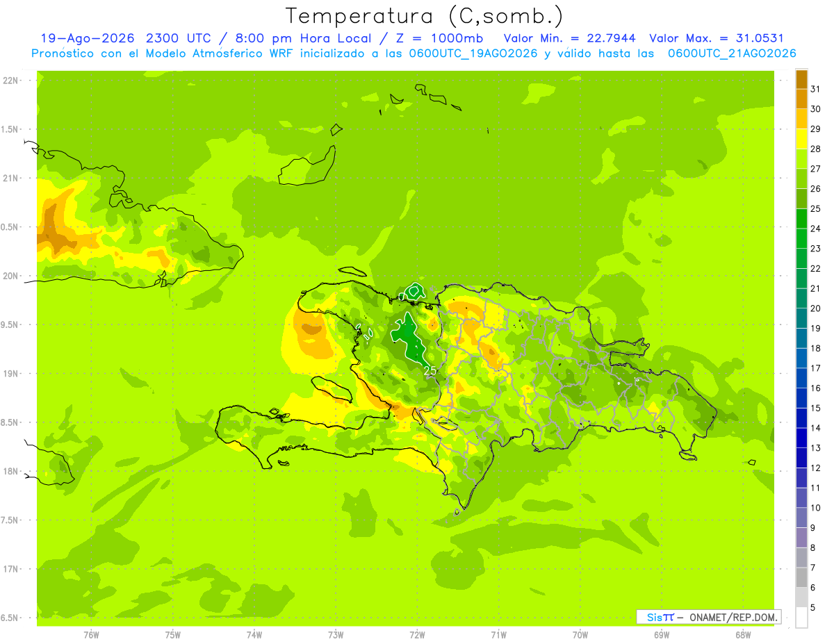
Task: Click the "Valor Min. = 22.7944" readout
Action: pos(571,38)
